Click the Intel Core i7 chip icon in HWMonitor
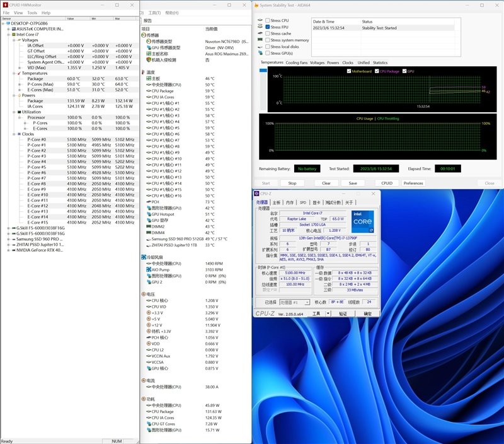 tap(14, 35)
